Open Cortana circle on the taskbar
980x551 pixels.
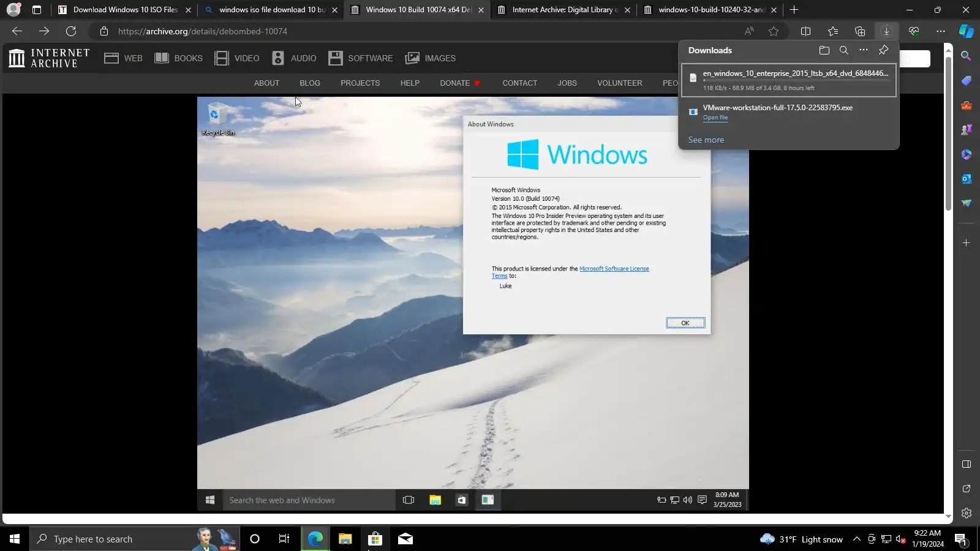click(x=255, y=539)
